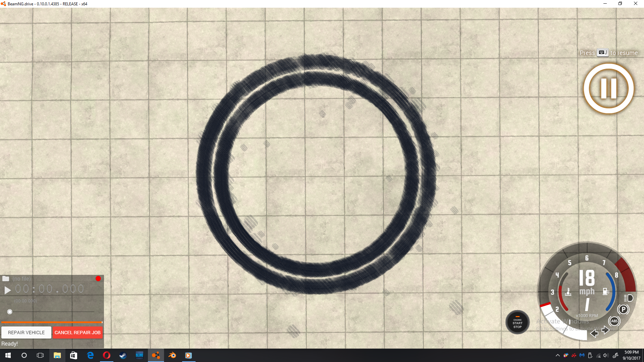Image resolution: width=644 pixels, height=362 pixels.
Task: Open the volume speaker tray icon
Action: 606,355
